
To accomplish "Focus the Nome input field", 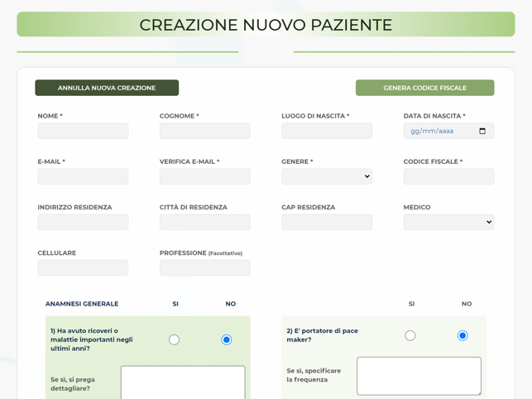I will click(x=83, y=131).
